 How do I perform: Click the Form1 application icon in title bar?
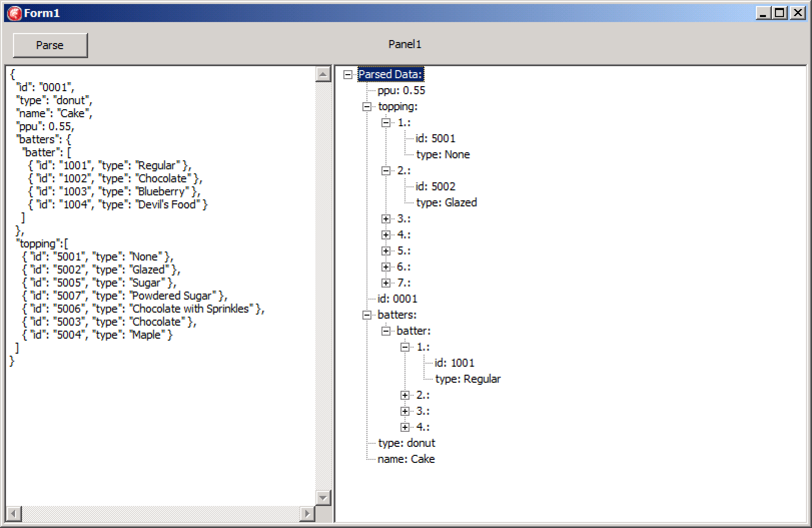pos(14,13)
